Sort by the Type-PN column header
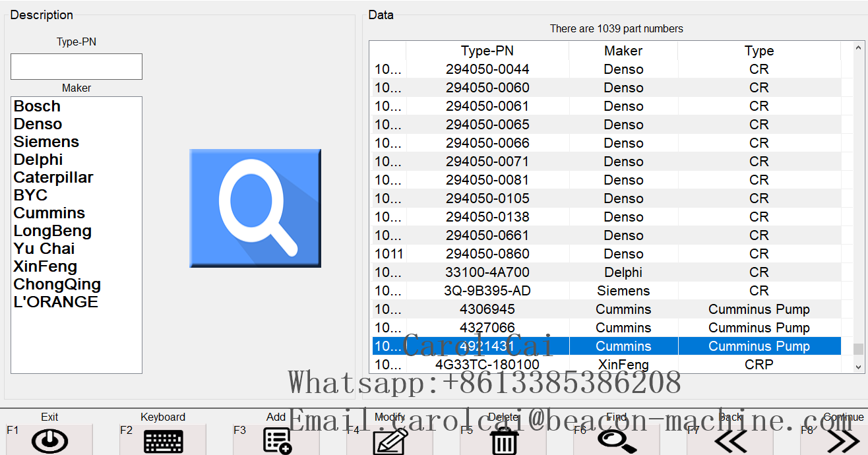This screenshot has height=455, width=868. (x=487, y=51)
